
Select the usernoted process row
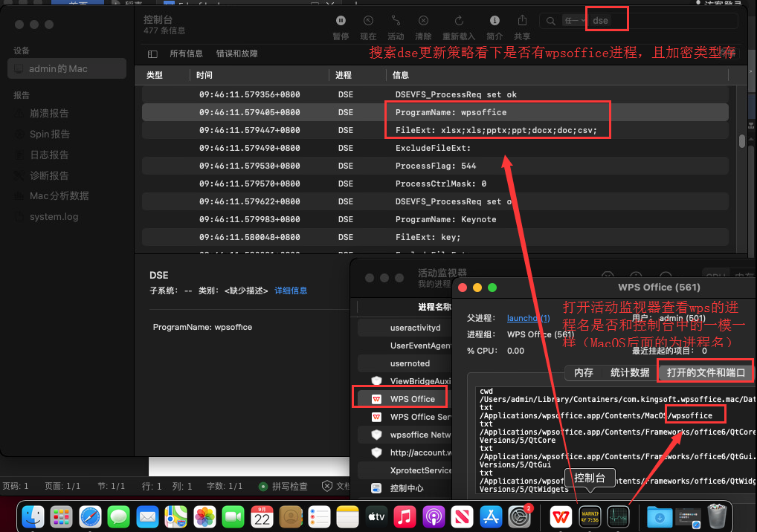coord(405,363)
